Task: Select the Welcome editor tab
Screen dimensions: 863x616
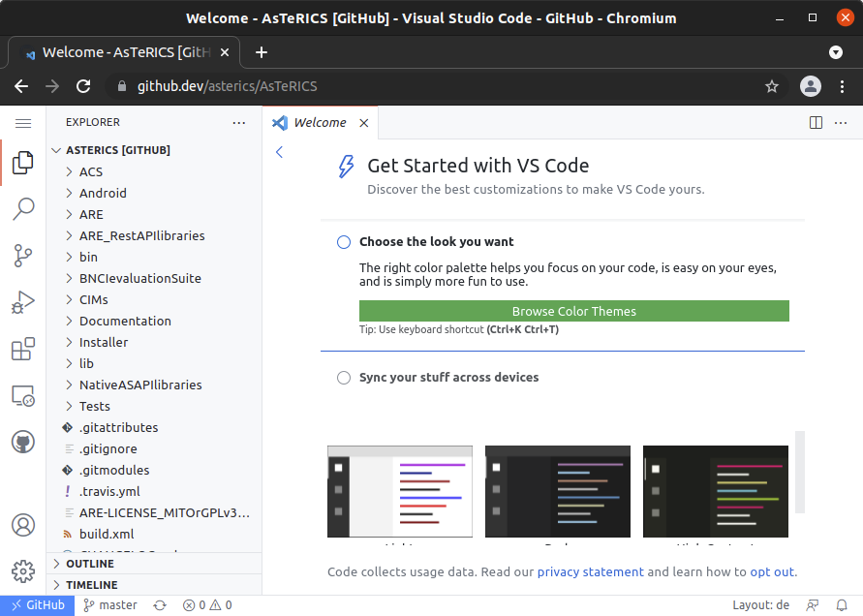Action: click(x=321, y=123)
